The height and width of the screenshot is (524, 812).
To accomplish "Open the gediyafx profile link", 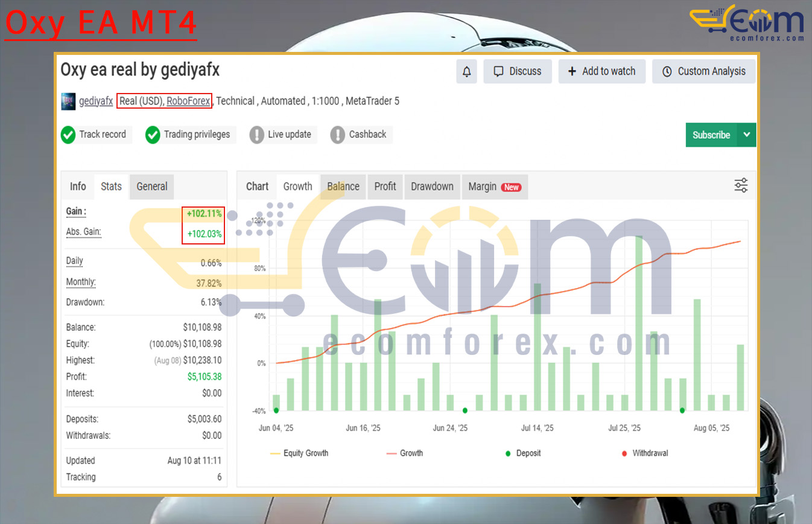I will point(96,101).
